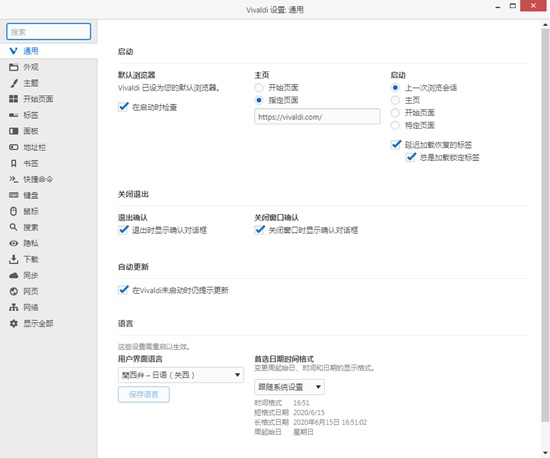Open 主题 settings section
Screen dimensions: 550x458
tap(48, 83)
